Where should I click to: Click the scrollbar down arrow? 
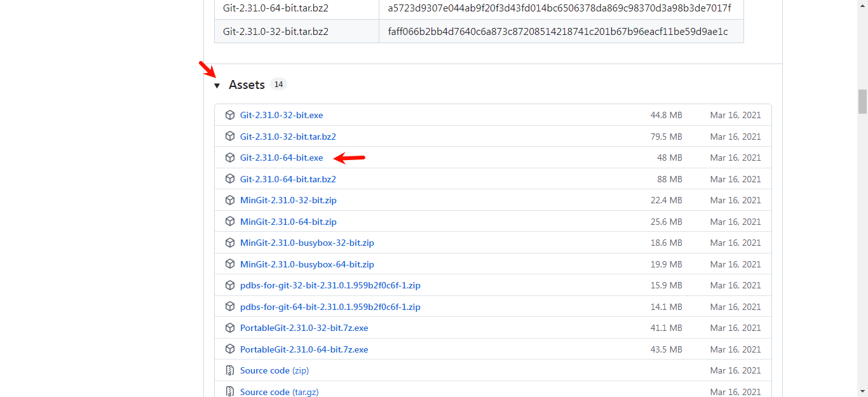coord(862,391)
